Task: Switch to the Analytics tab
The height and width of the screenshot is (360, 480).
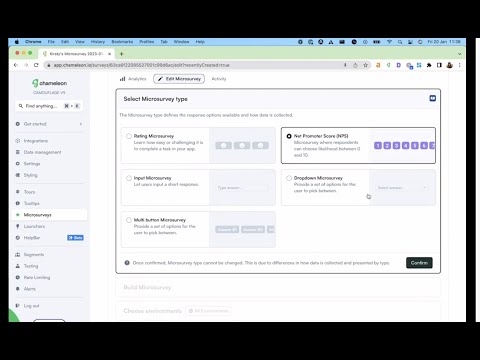Action: coord(133,79)
